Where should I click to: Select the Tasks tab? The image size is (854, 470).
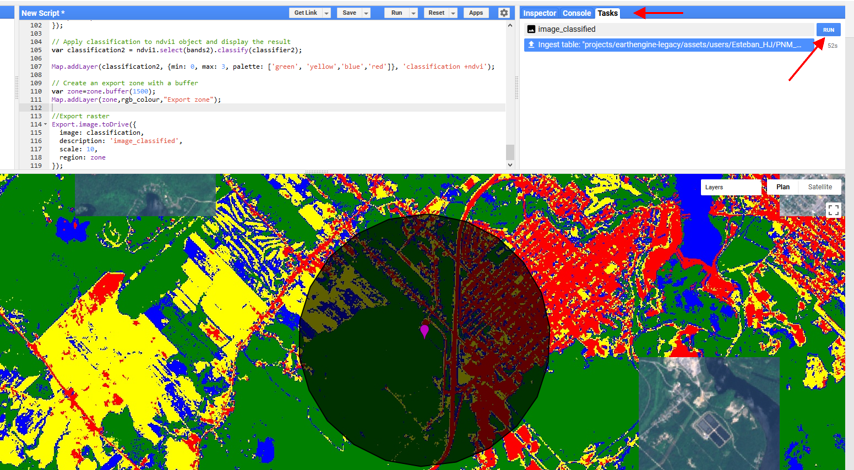607,13
